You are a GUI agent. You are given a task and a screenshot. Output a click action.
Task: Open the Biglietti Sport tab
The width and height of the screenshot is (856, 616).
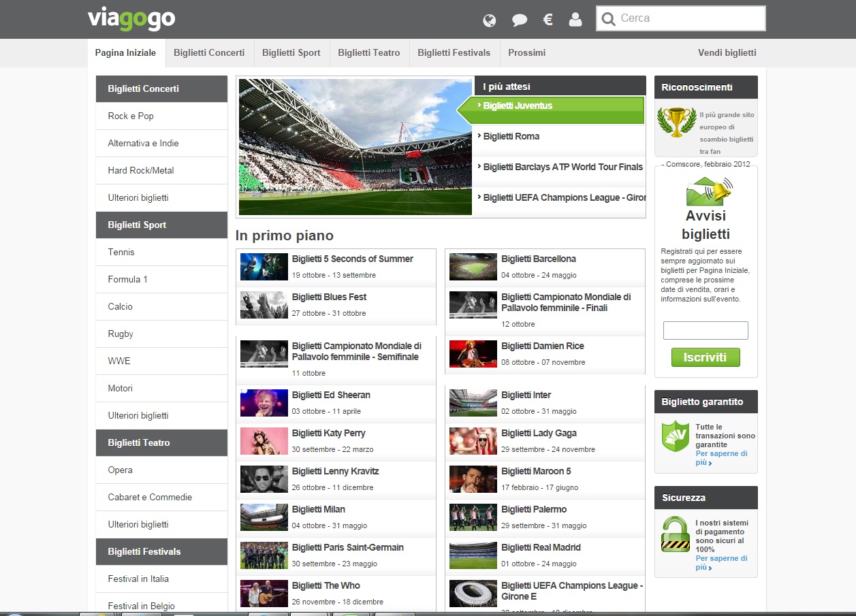point(291,52)
